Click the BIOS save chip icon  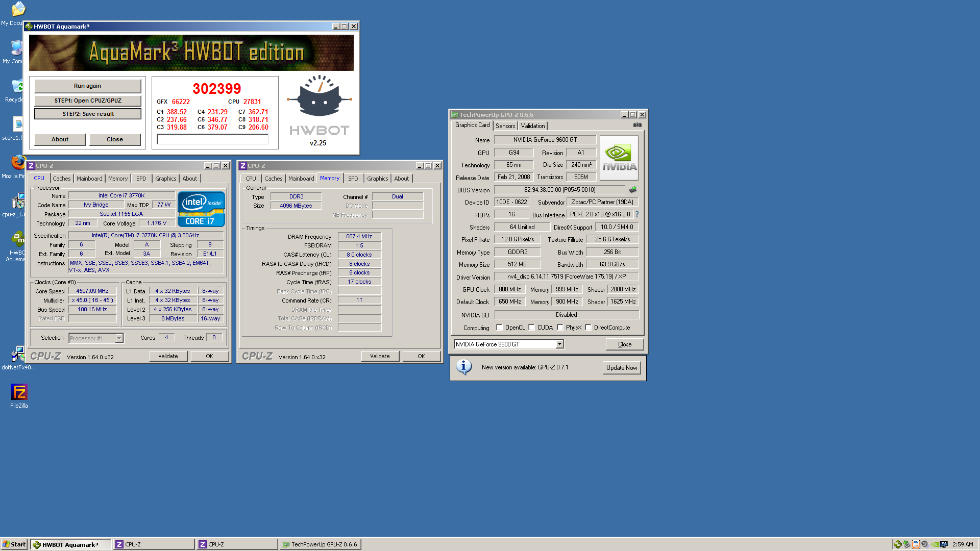tap(633, 190)
